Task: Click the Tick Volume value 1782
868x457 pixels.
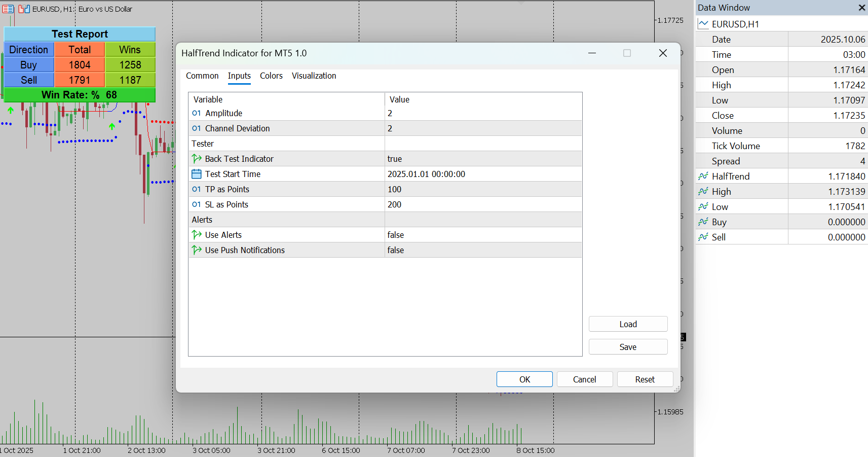Action: point(855,146)
